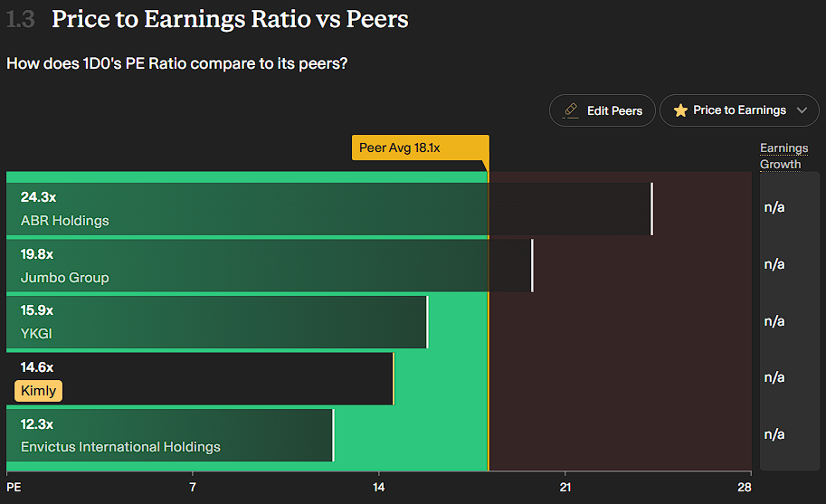Select the Envictus International Holdings bar

(172, 435)
